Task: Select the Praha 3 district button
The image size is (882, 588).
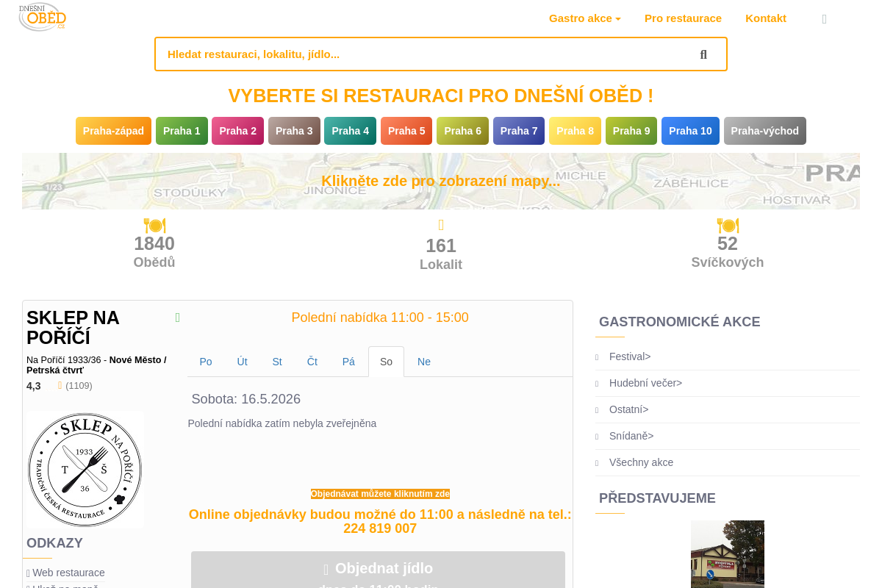Action: click(294, 131)
